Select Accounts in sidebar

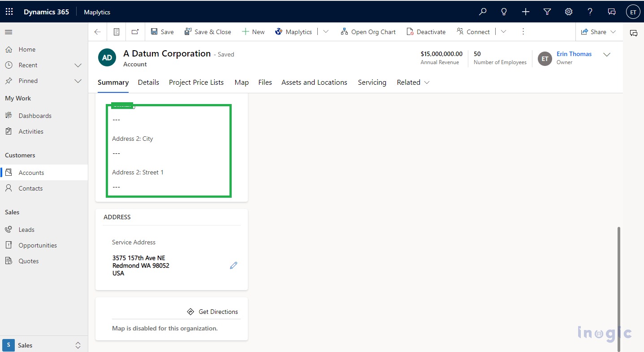(x=44, y=173)
